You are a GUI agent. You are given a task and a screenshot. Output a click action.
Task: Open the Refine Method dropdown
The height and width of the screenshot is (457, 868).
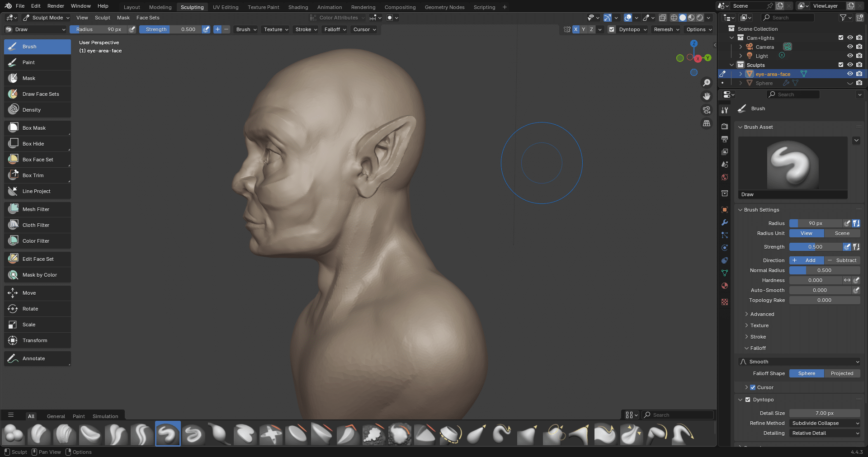825,423
